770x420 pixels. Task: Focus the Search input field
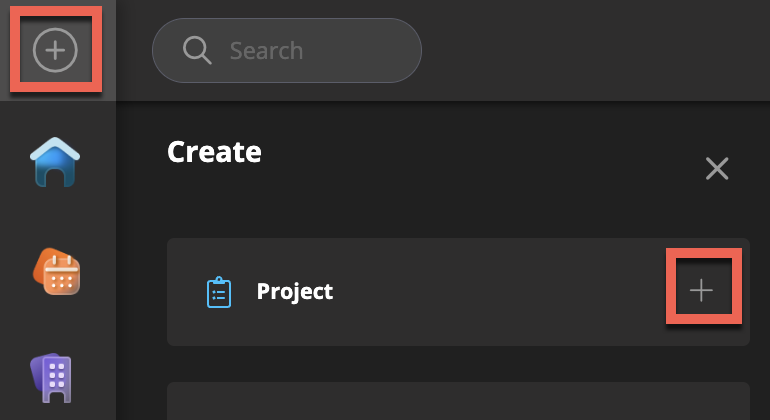300,50
